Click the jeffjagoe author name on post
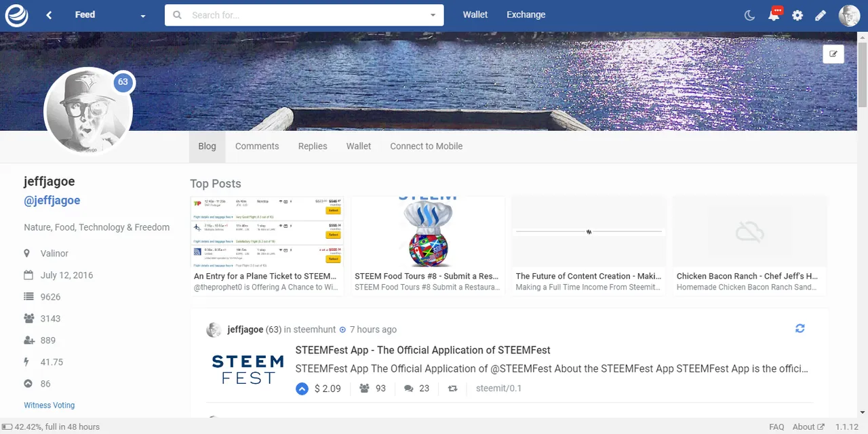This screenshot has width=868, height=434. point(245,329)
